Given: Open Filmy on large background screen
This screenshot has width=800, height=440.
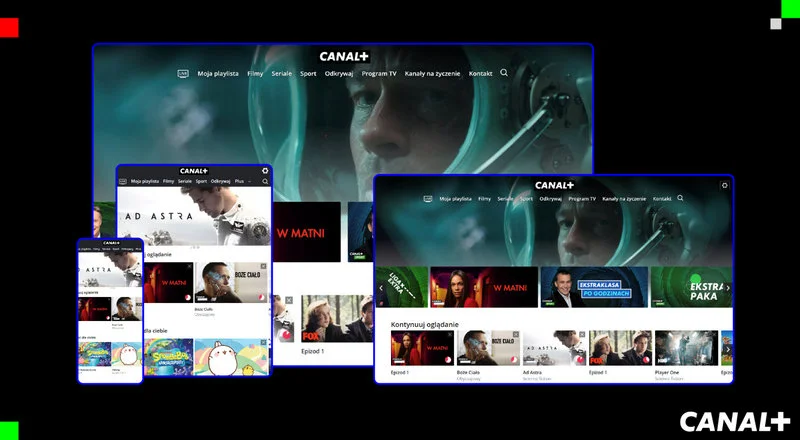Looking at the screenshot, I should 255,74.
